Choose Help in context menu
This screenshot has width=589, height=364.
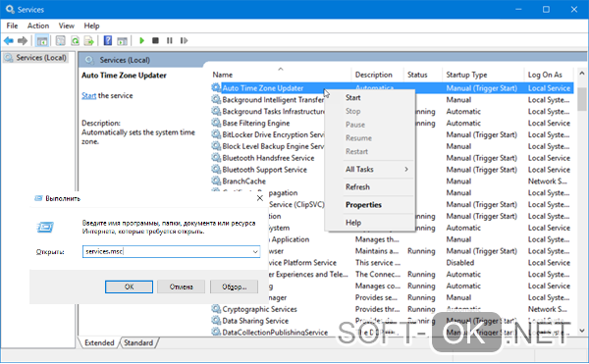pos(370,223)
